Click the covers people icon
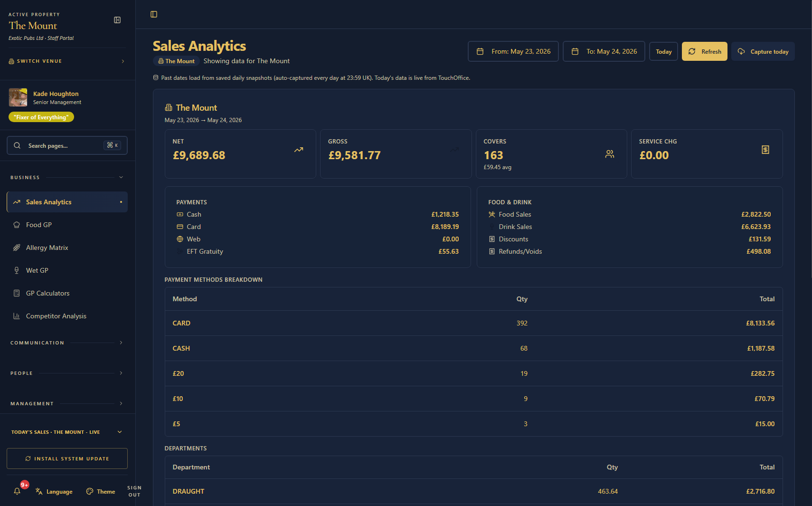The image size is (812, 506). click(x=610, y=154)
